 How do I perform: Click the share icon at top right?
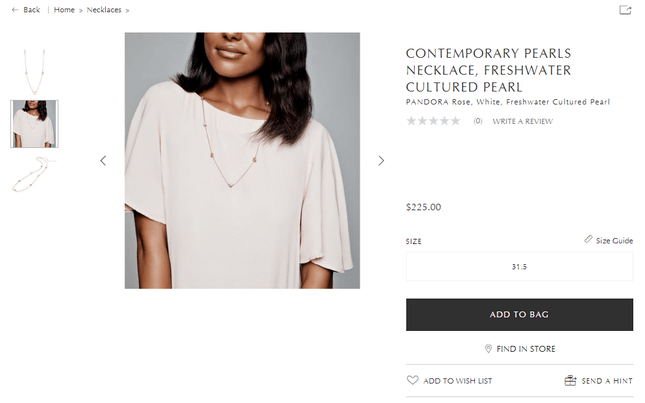[625, 10]
